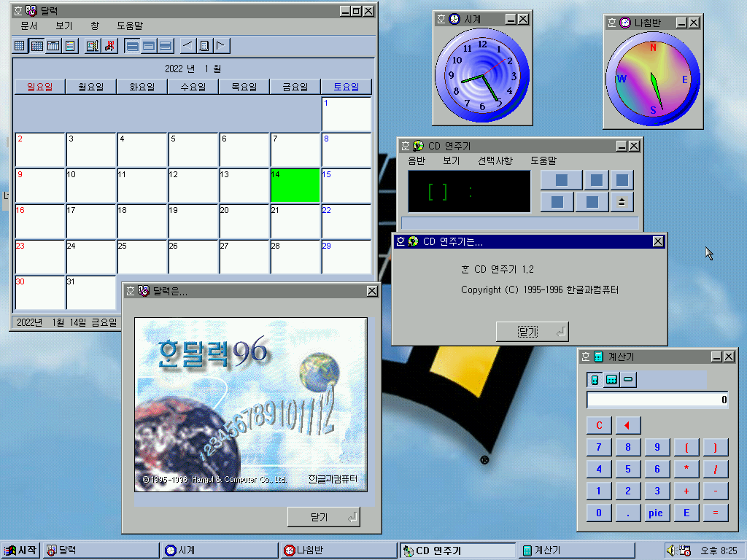
Task: Click the open parenthesis key on the calculator
Action: coord(686,447)
